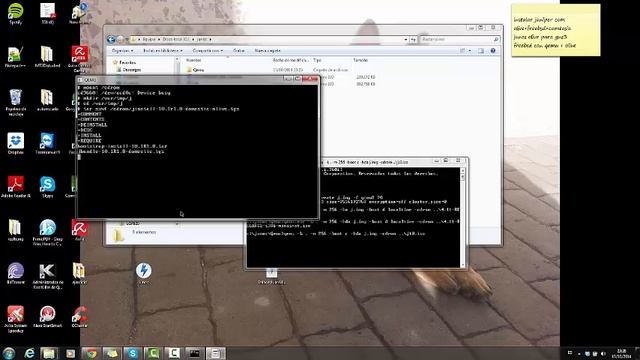Click the refresh button beside Explorer address bar
The height and width of the screenshot is (360, 640).
(413, 39)
